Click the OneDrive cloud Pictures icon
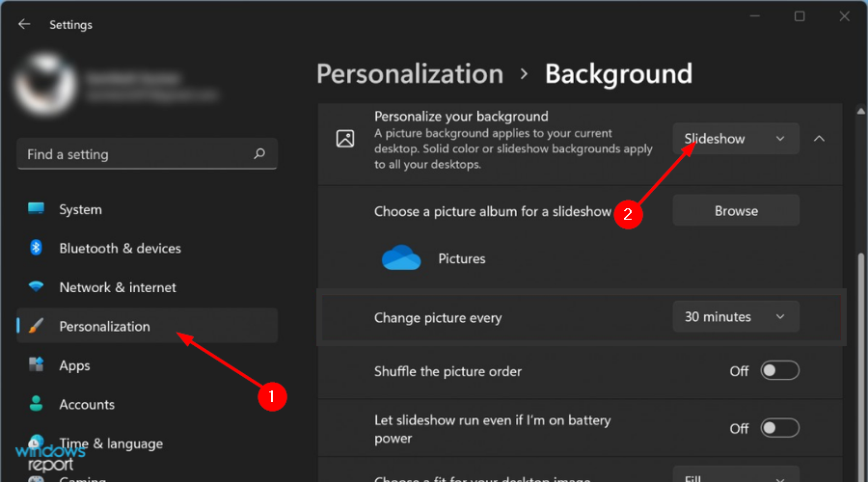This screenshot has height=482, width=868. [401, 258]
